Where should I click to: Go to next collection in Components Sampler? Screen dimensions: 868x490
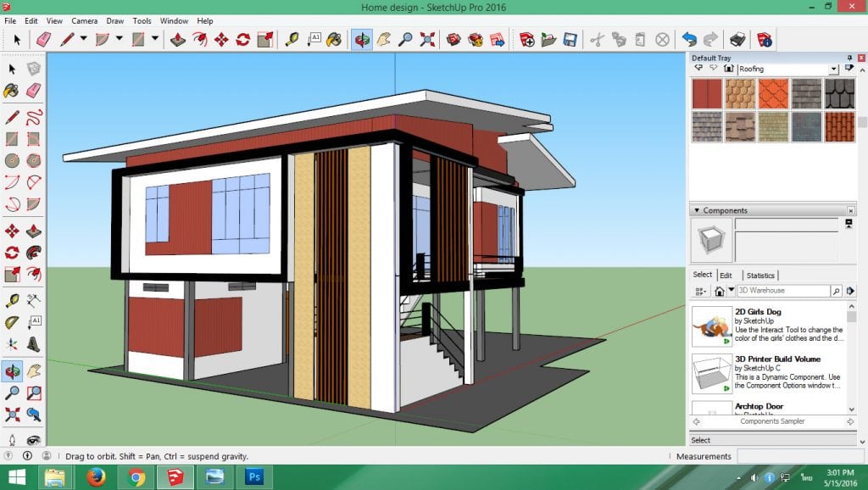tap(851, 421)
